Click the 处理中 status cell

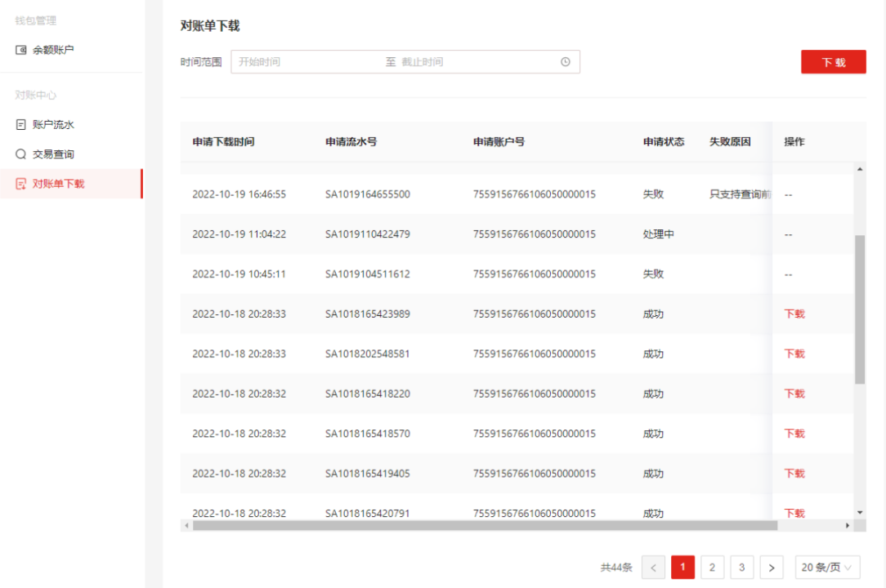[x=658, y=234]
